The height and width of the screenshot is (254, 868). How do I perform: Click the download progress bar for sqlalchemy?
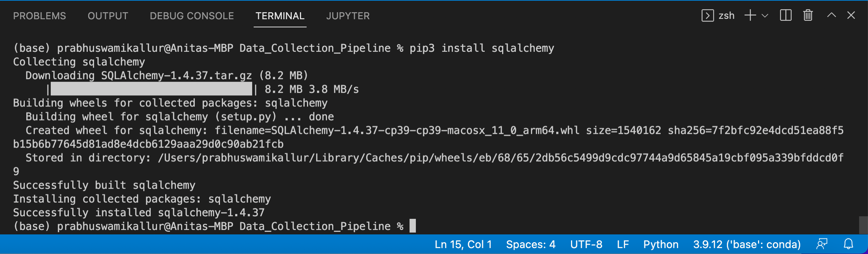click(152, 89)
